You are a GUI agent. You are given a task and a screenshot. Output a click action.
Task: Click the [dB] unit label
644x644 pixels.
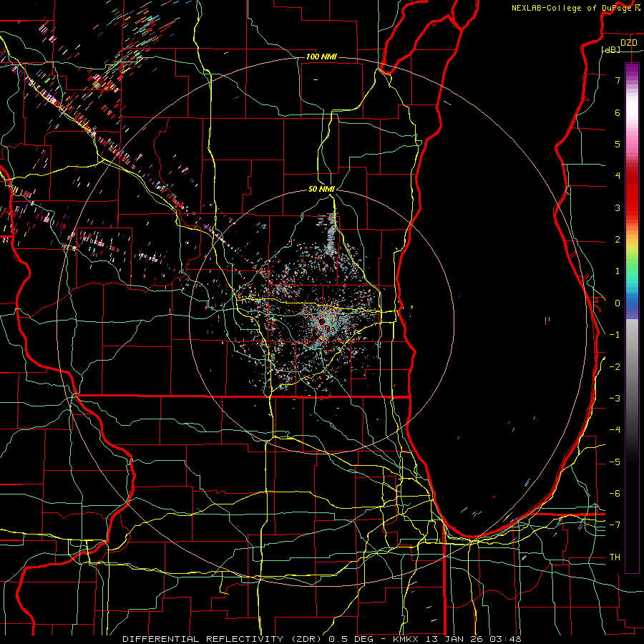(x=611, y=49)
